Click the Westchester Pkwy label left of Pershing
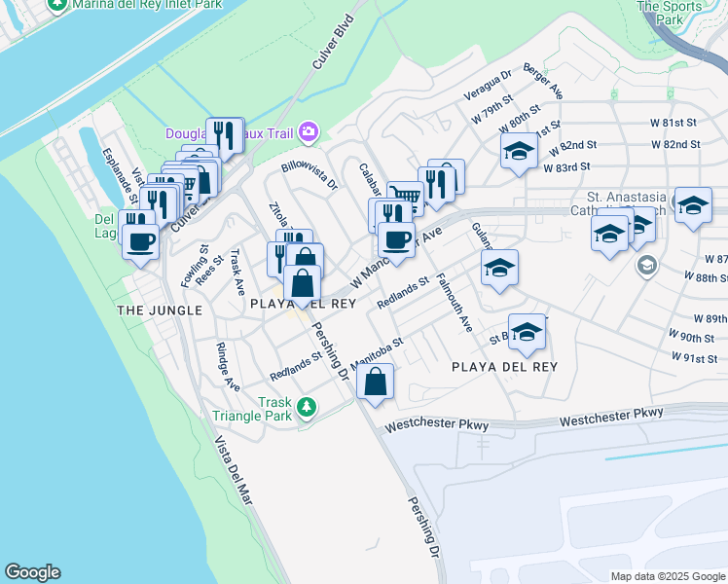The image size is (728, 584). [437, 424]
